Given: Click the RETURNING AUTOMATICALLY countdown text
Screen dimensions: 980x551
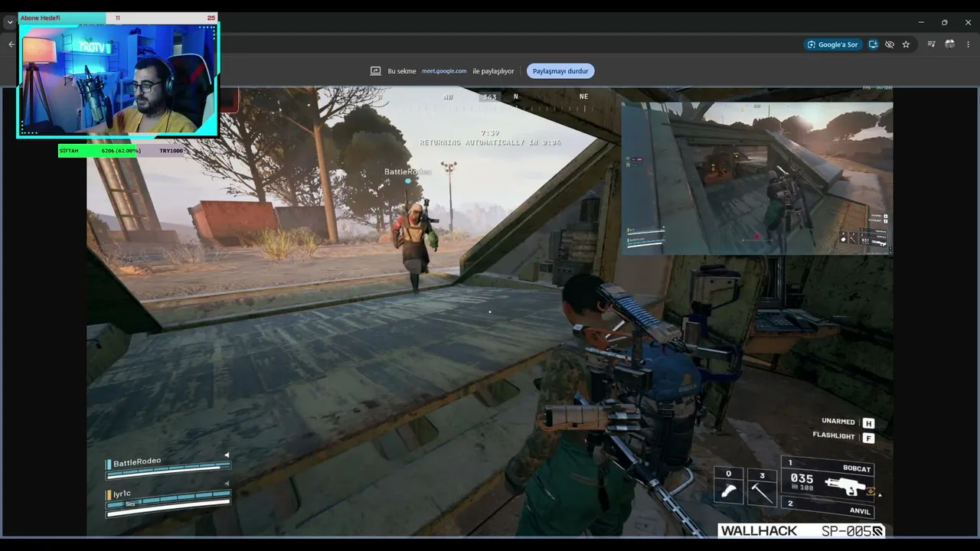Looking at the screenshot, I should tap(490, 142).
